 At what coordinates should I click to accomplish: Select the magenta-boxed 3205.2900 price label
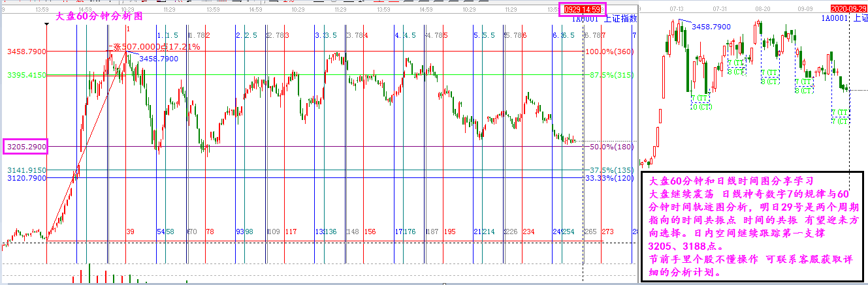pyautogui.click(x=26, y=147)
